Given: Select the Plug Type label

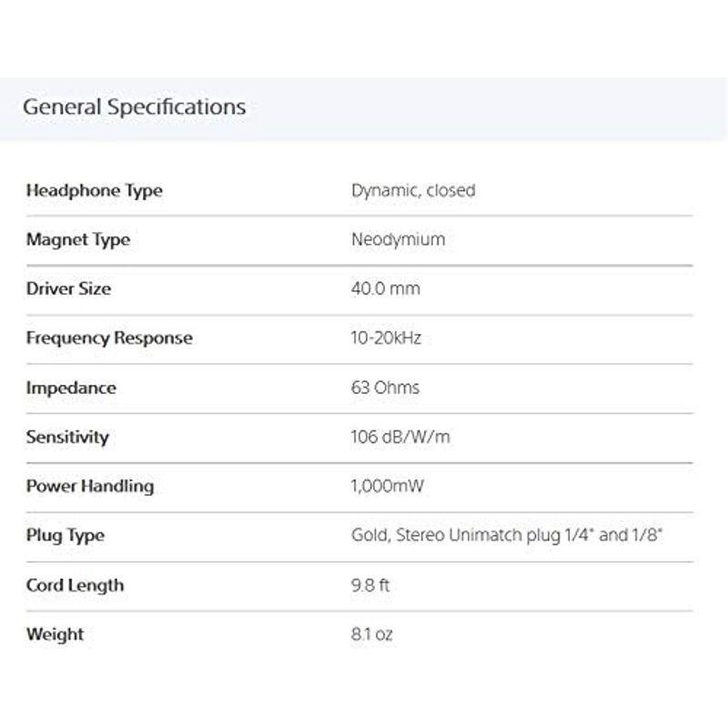Looking at the screenshot, I should pos(65,535).
